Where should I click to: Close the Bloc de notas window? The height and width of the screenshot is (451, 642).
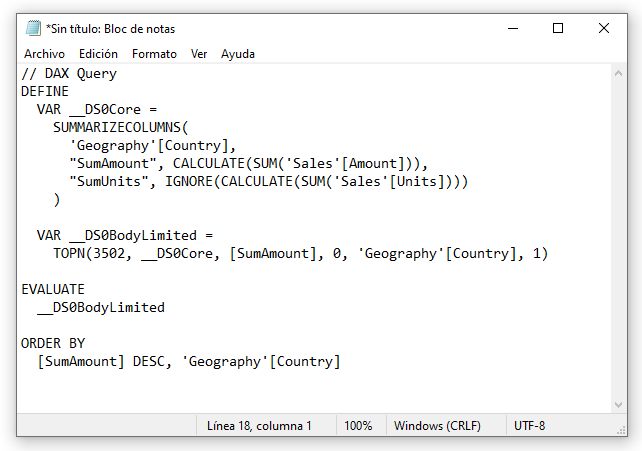click(x=604, y=29)
